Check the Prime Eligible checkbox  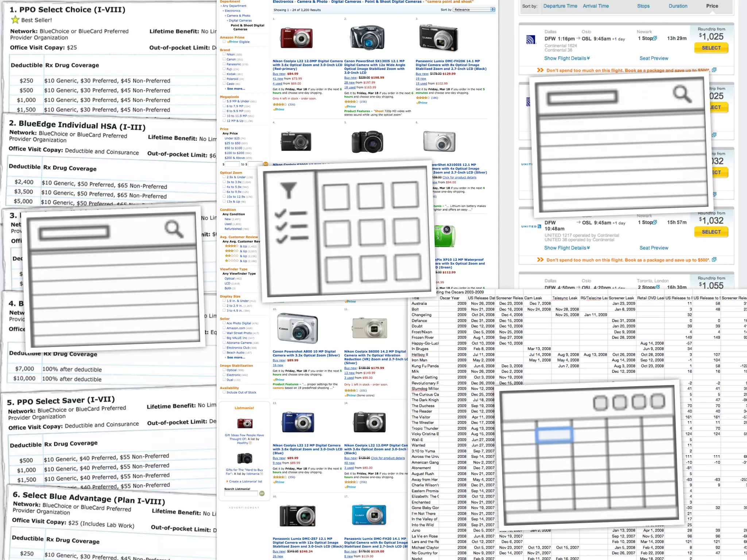(x=224, y=42)
